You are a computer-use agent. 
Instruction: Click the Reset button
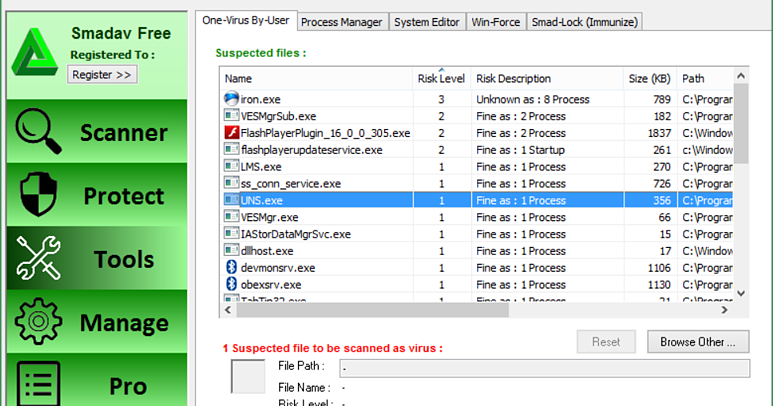(x=606, y=342)
